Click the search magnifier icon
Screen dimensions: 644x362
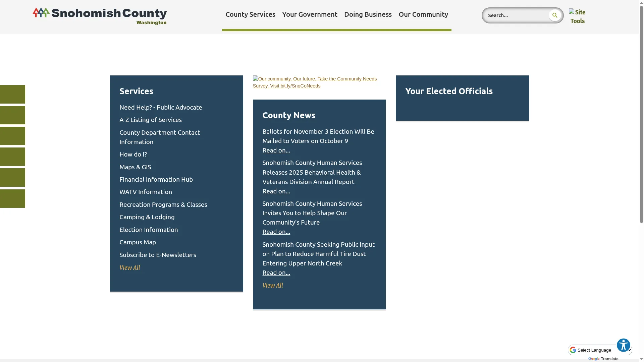555,15
